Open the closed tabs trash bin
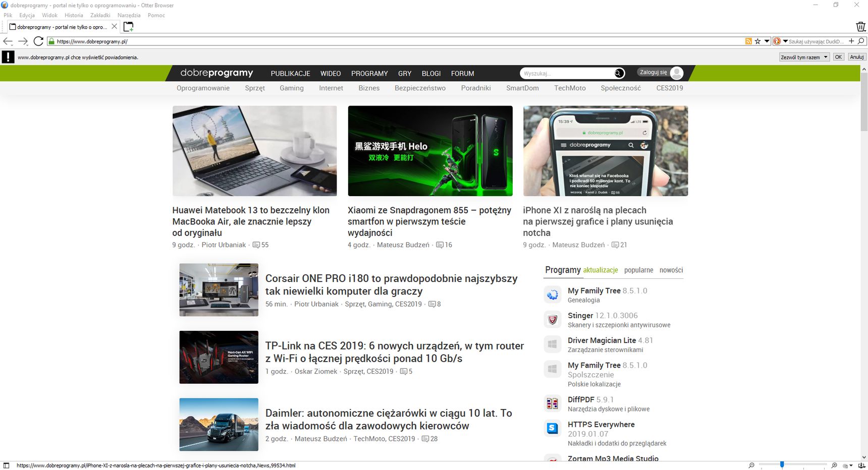The height and width of the screenshot is (470, 868). point(861,27)
